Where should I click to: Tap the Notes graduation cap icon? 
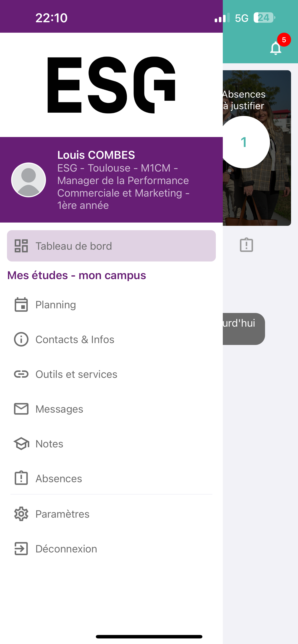click(21, 443)
